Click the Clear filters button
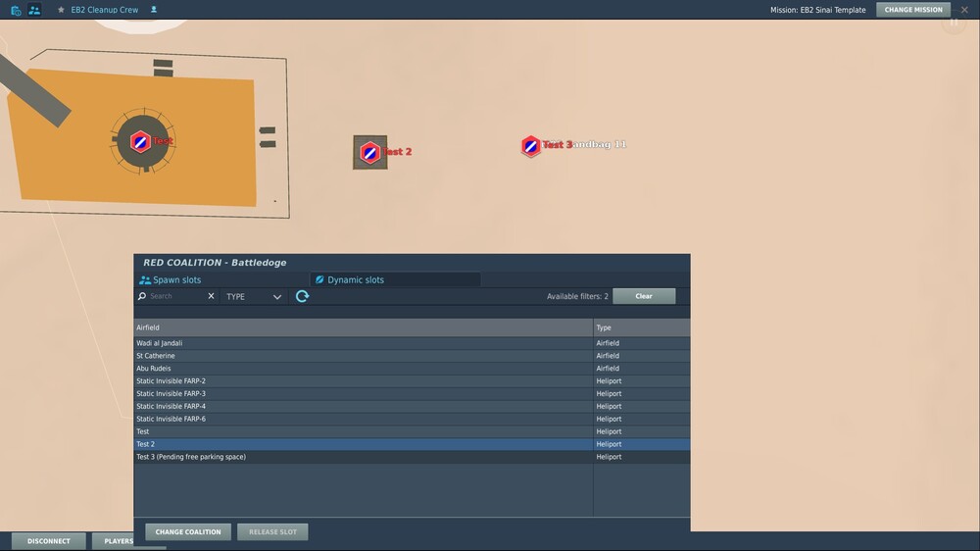Screen dimensions: 980x551 pyautogui.click(x=644, y=296)
